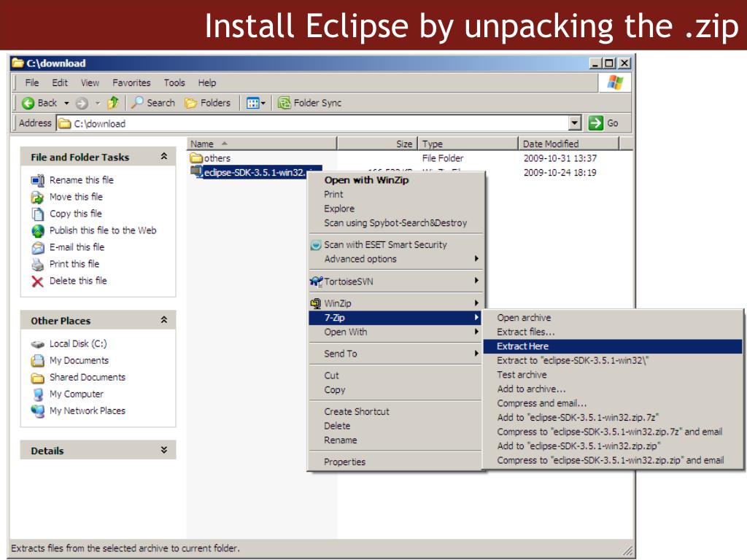The width and height of the screenshot is (747, 560).
Task: Choose Test archive in 7-Zip submenu
Action: [613, 375]
